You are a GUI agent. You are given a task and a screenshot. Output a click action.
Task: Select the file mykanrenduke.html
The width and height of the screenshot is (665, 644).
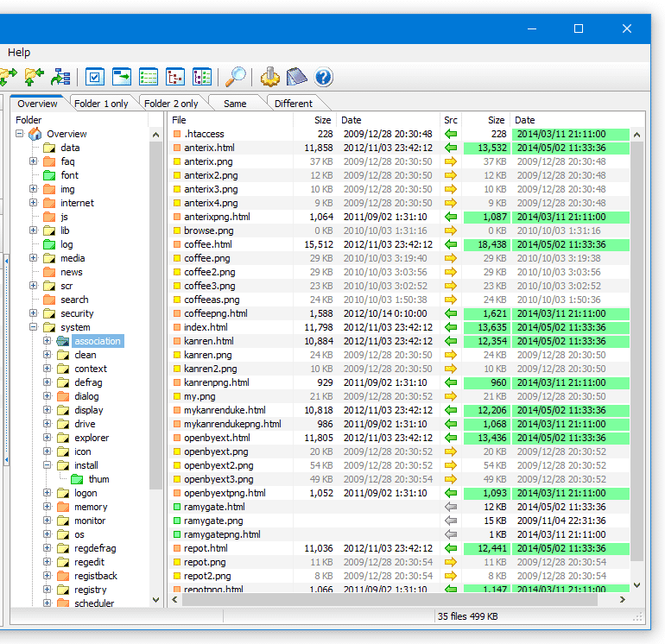[225, 410]
